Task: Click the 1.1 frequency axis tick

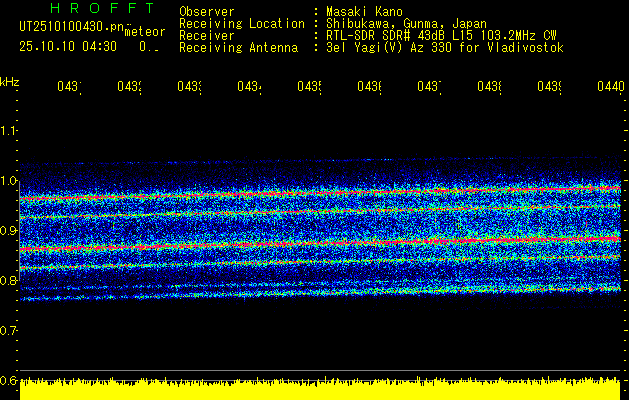Action: pos(9,131)
